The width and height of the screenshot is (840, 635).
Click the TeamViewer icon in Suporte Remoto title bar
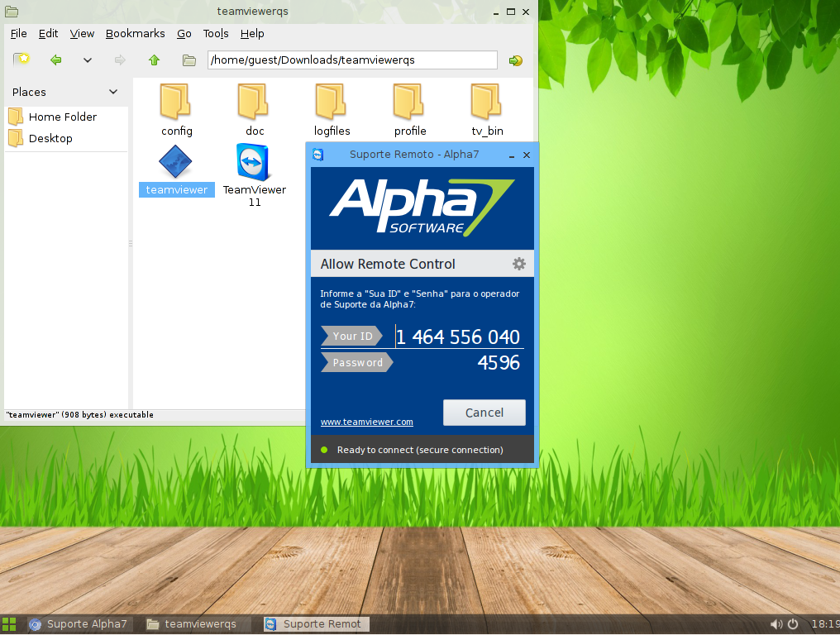[x=318, y=155]
